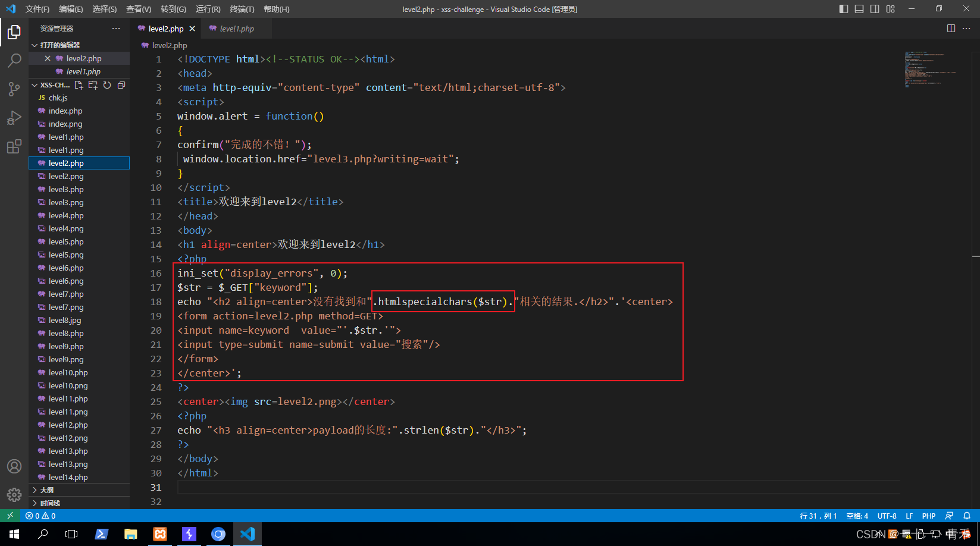
Task: Open editor more actions menu
Action: tap(966, 29)
